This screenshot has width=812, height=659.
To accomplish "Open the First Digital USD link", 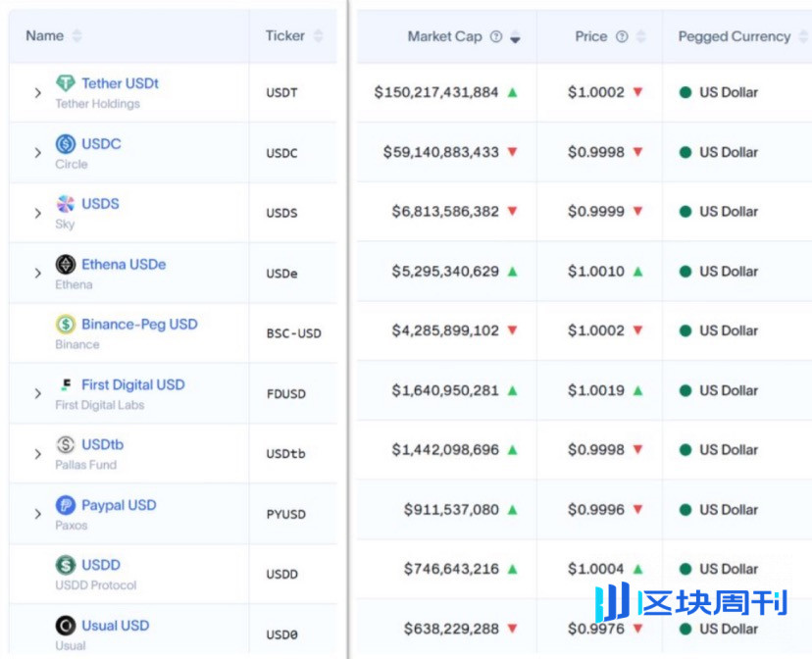I will (133, 384).
